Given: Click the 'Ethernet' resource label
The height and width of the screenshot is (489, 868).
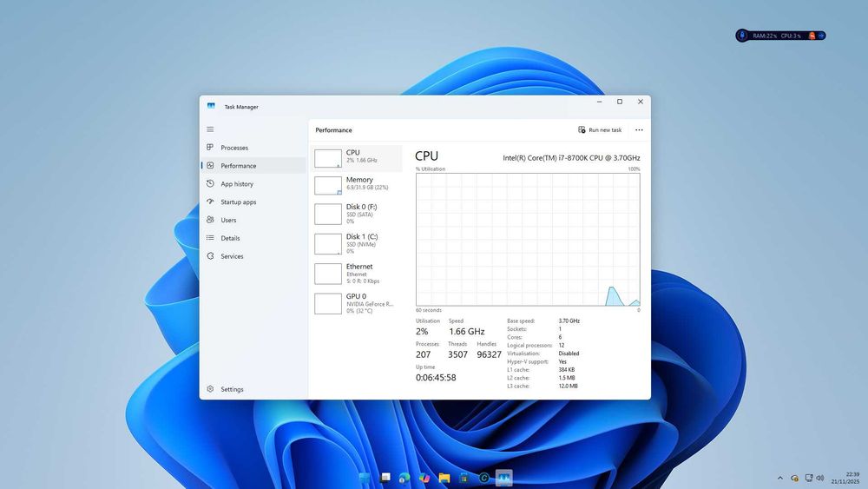Looking at the screenshot, I should click(359, 267).
